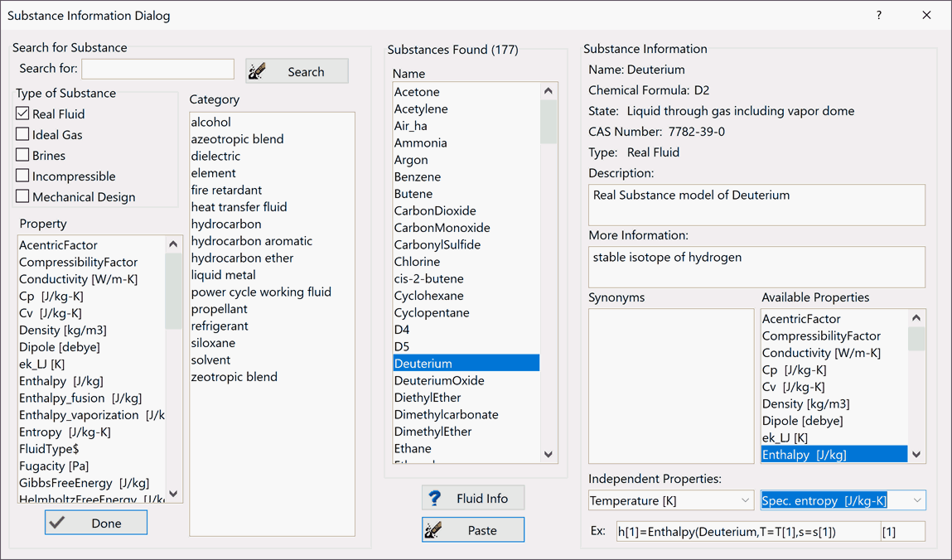Click the checkmark icon on Done
The image size is (952, 560).
(x=57, y=523)
